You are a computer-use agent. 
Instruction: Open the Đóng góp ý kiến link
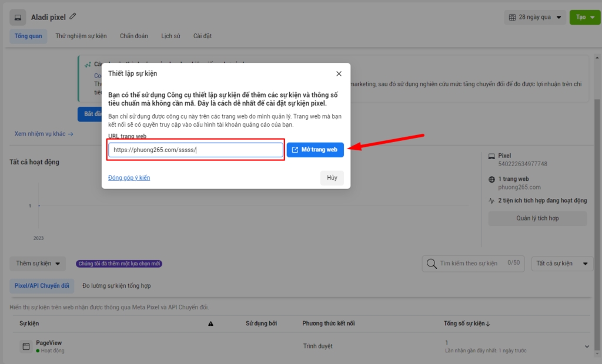pos(129,178)
